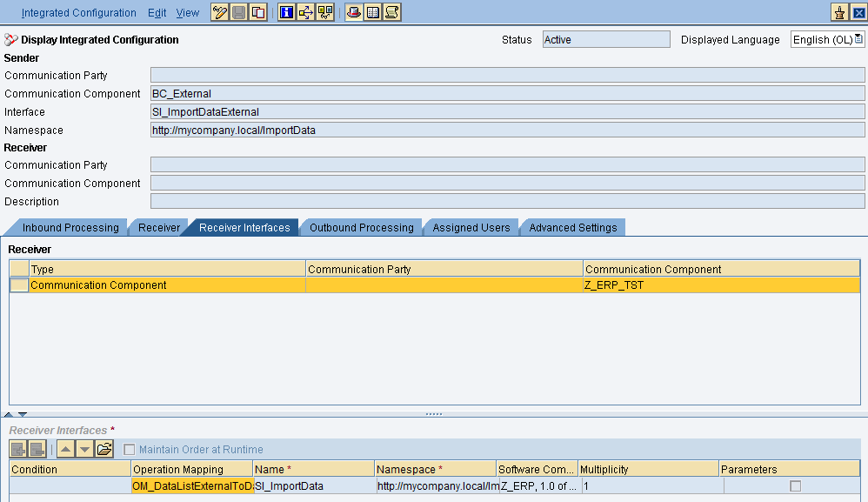Click the Status field showing Active
The image size is (868, 502).
pyautogui.click(x=606, y=39)
